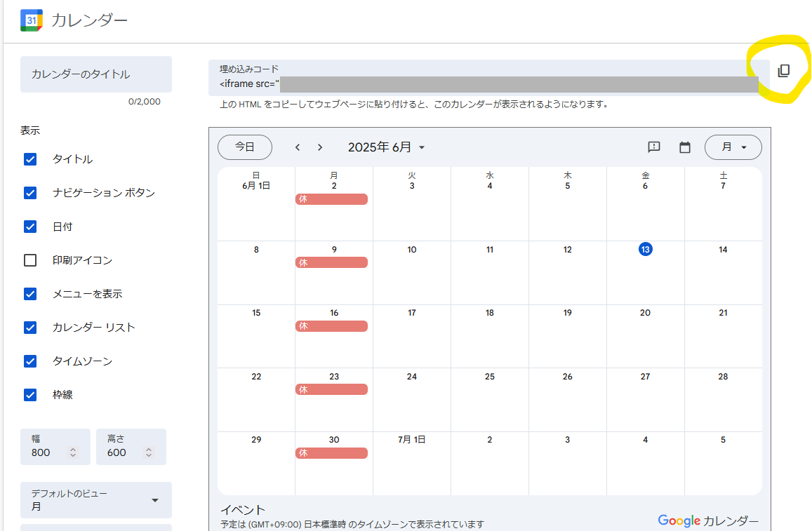Go to next month with right chevron

click(x=320, y=147)
